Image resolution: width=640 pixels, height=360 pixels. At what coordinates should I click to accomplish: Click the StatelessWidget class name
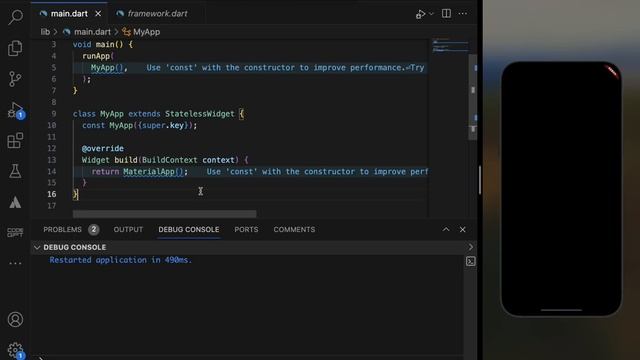[x=200, y=114]
